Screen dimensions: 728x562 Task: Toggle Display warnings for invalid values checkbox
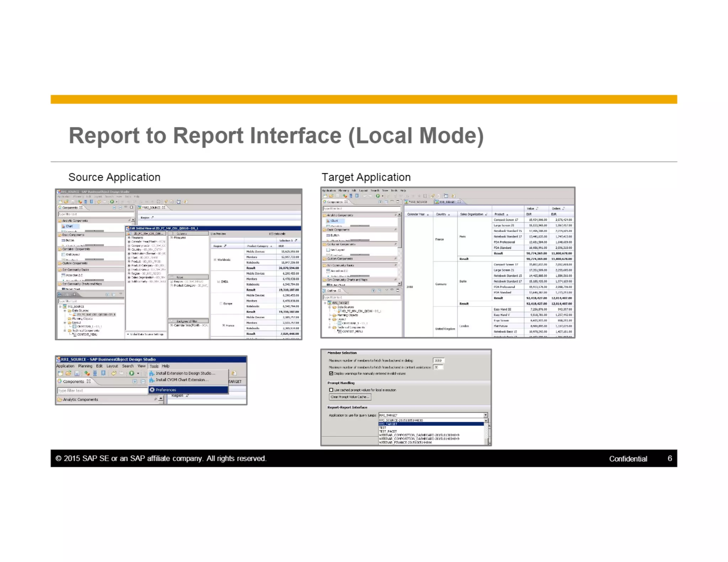coord(331,373)
